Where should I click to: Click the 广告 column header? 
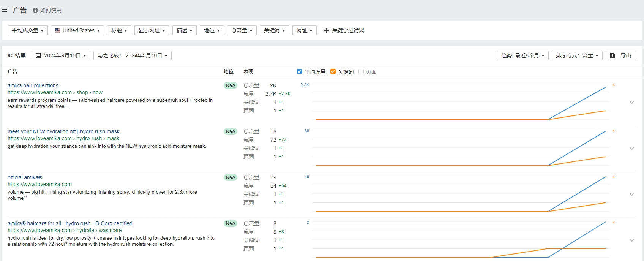pyautogui.click(x=13, y=71)
